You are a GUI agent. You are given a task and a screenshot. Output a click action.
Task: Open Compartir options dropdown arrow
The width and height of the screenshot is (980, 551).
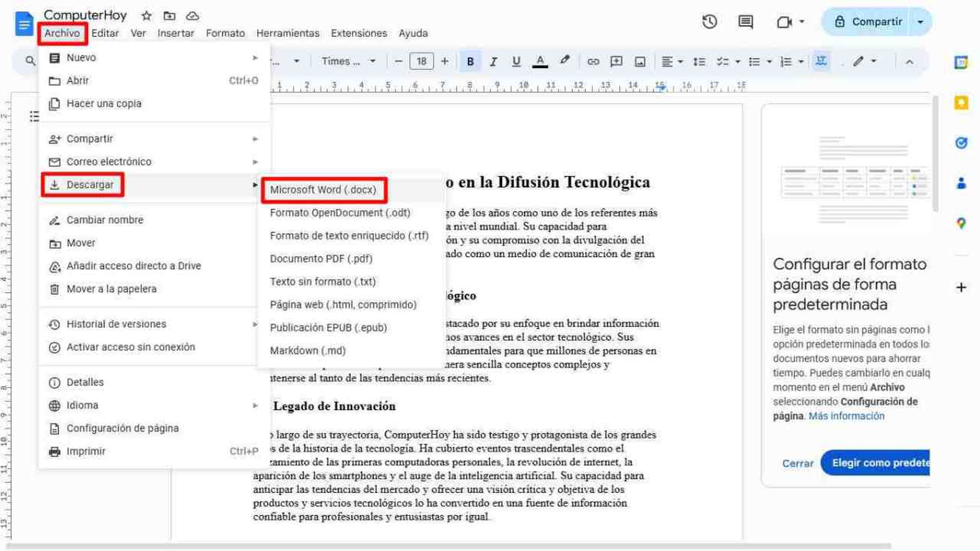920,22
